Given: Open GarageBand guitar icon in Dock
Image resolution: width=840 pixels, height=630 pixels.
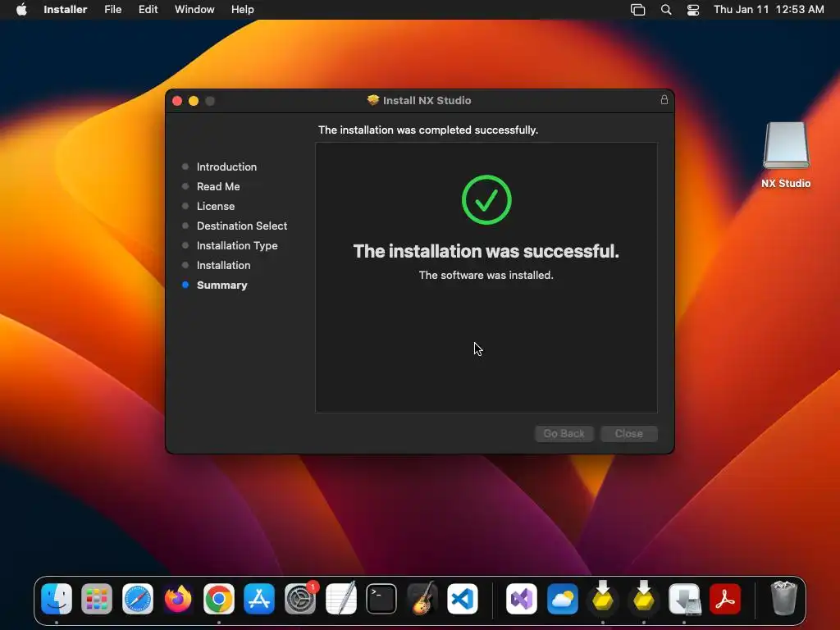Looking at the screenshot, I should [422, 598].
